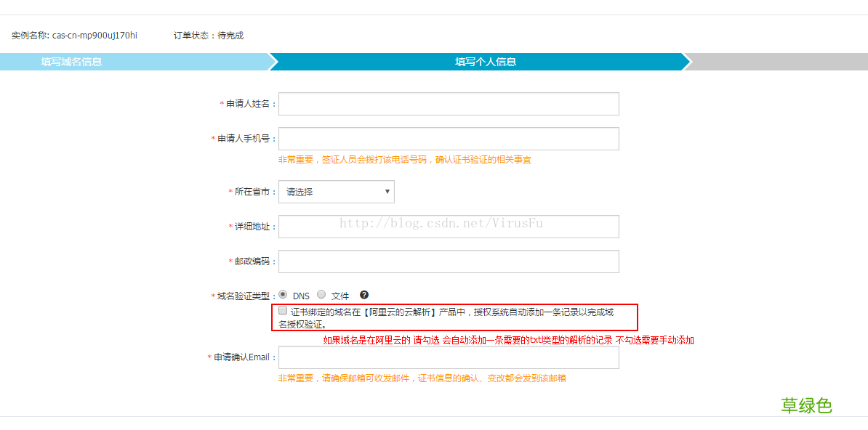Check the 阿里云的云解析 authorization checkbox
Screen dimensions: 868x430
[x=283, y=310]
